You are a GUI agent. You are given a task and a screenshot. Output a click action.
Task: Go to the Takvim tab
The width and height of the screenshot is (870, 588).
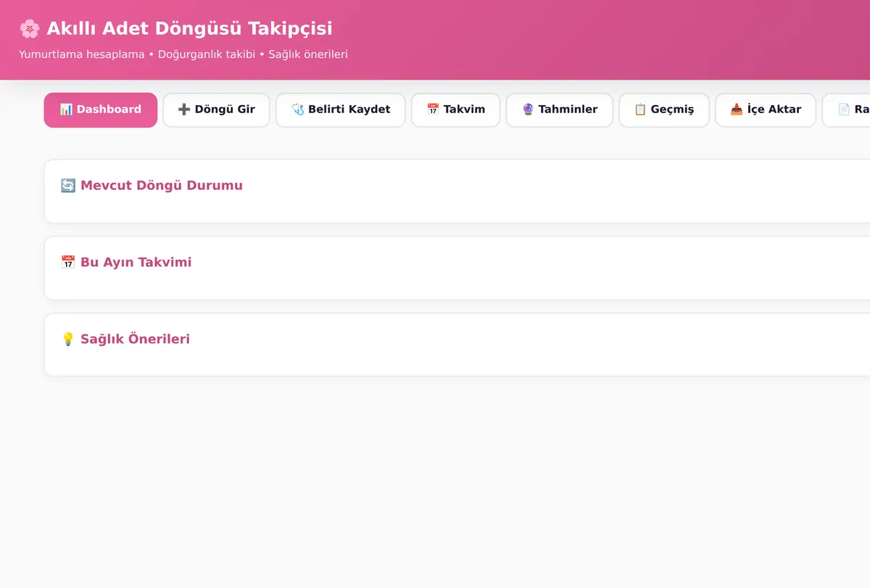pos(456,110)
